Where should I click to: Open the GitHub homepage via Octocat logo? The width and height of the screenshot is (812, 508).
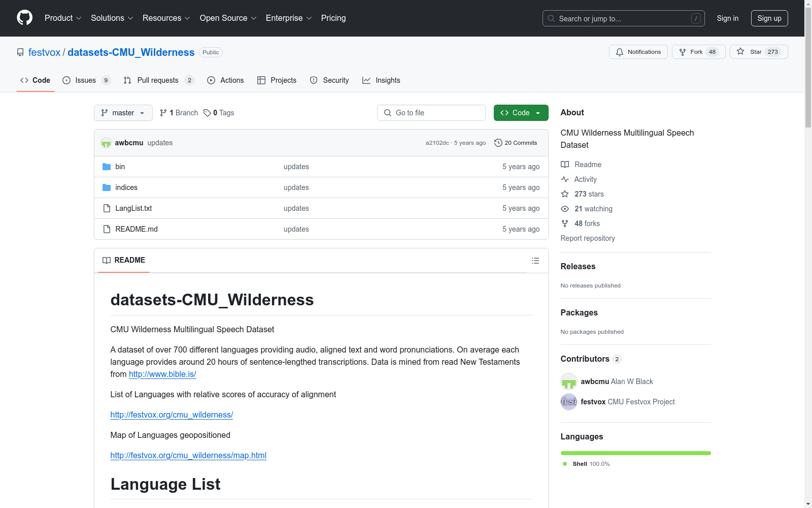(24, 18)
